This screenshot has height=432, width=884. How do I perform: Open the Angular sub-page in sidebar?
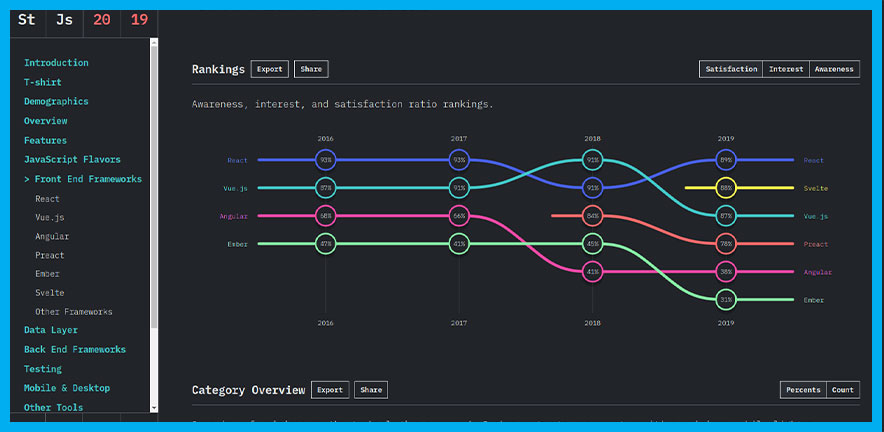click(52, 236)
